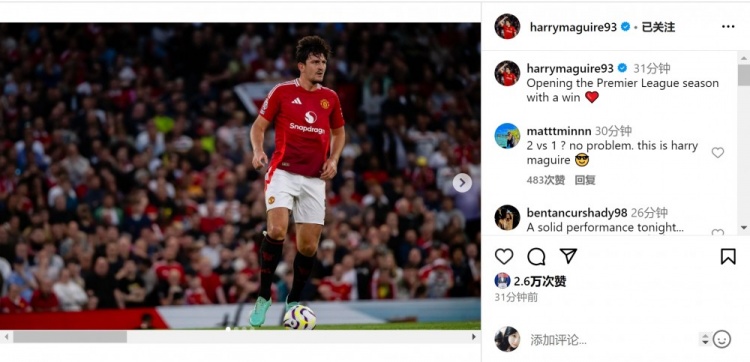The image size is (750, 362).
Task: Click the comment box stepper arrows
Action: [705, 339]
